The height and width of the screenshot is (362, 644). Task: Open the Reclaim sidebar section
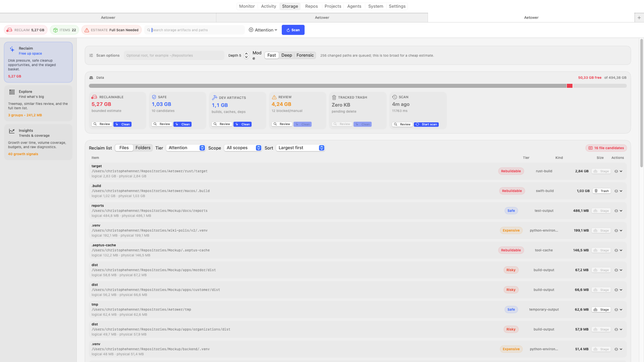38,62
